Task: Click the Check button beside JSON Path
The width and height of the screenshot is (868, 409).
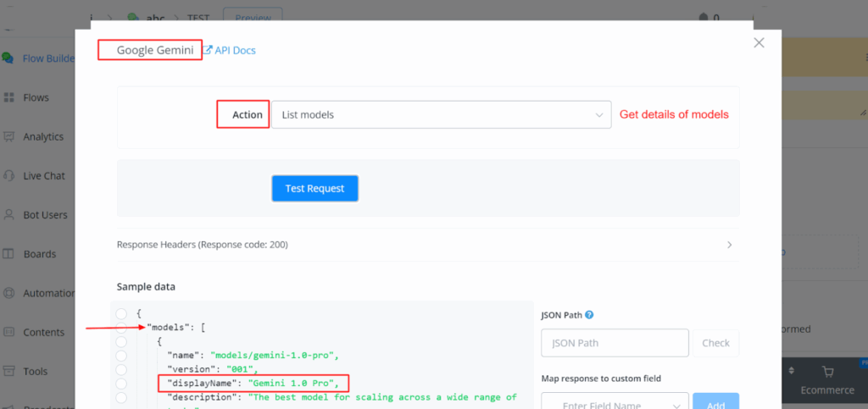Action: [x=715, y=343]
